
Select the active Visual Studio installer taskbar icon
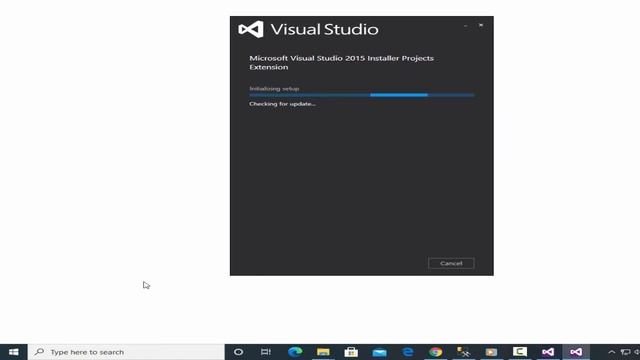(576, 352)
